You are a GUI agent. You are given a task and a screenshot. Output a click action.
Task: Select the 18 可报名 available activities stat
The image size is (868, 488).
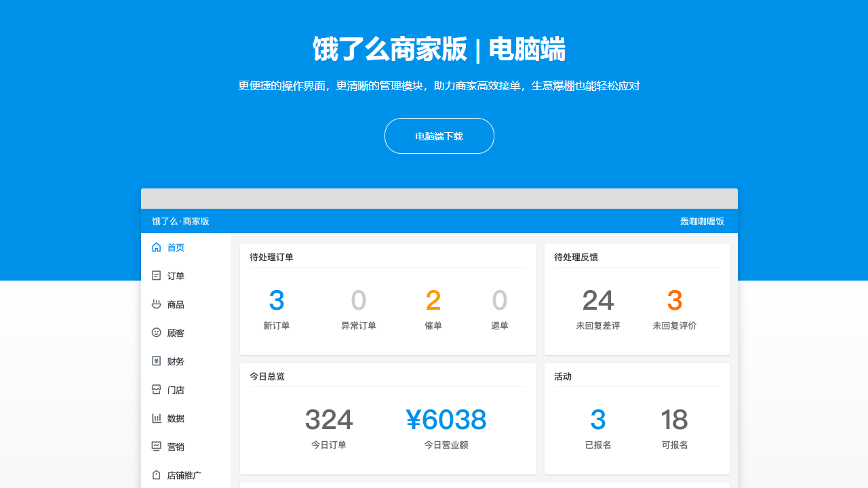(675, 420)
